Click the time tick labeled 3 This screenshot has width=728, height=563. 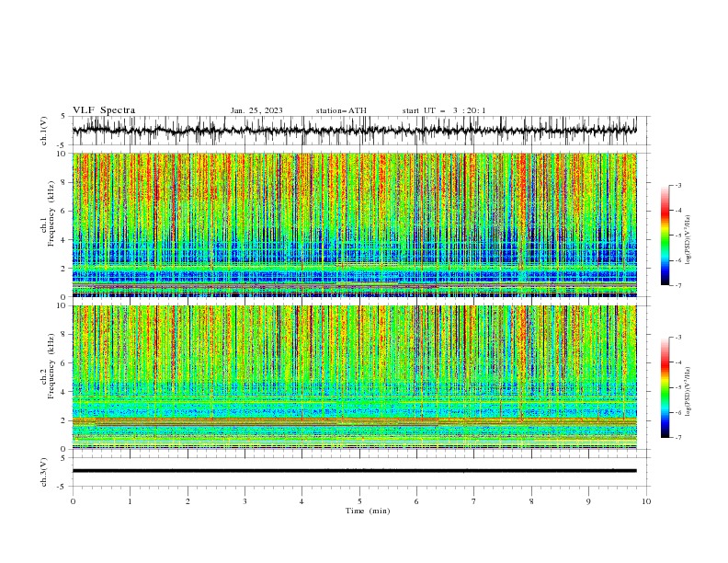click(245, 501)
